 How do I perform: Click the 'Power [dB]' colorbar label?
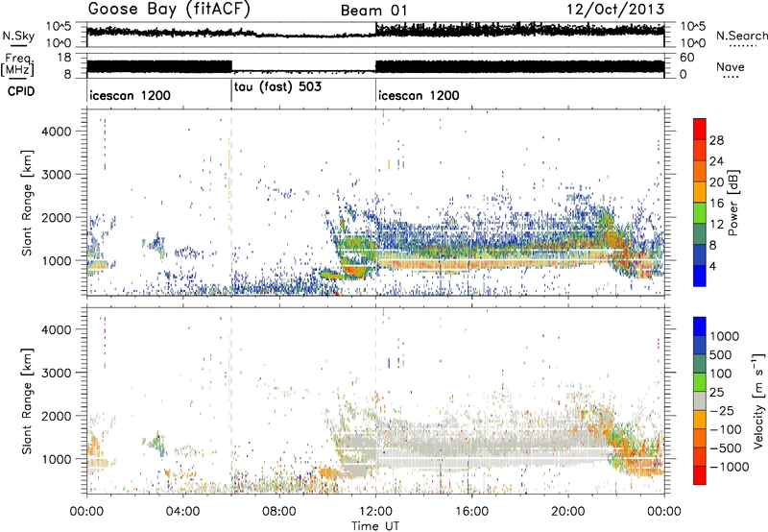click(732, 203)
